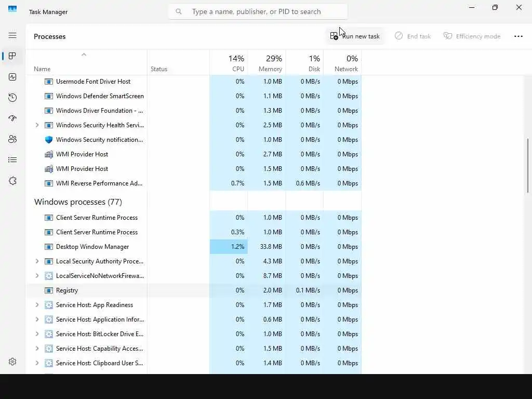Click the Registry process icon
Screen dimensions: 532x399
point(49,291)
